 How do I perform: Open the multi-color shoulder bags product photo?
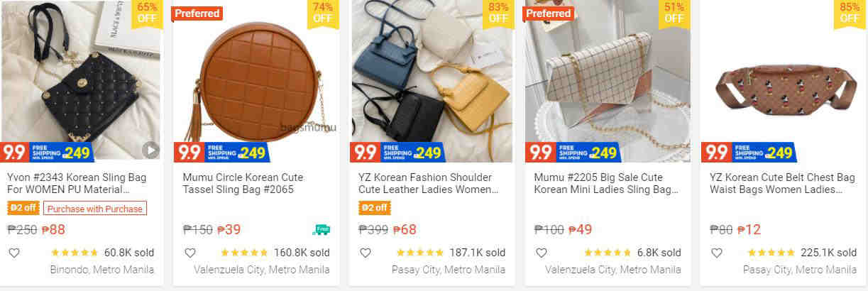432,81
